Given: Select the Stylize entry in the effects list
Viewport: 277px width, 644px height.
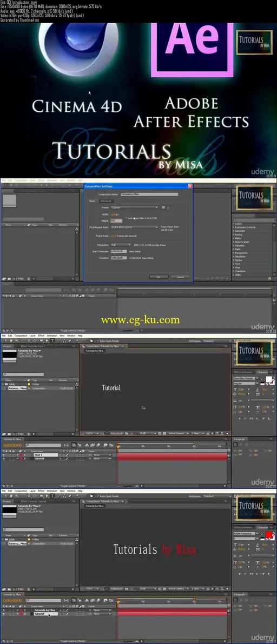Looking at the screenshot, I should point(239,260).
